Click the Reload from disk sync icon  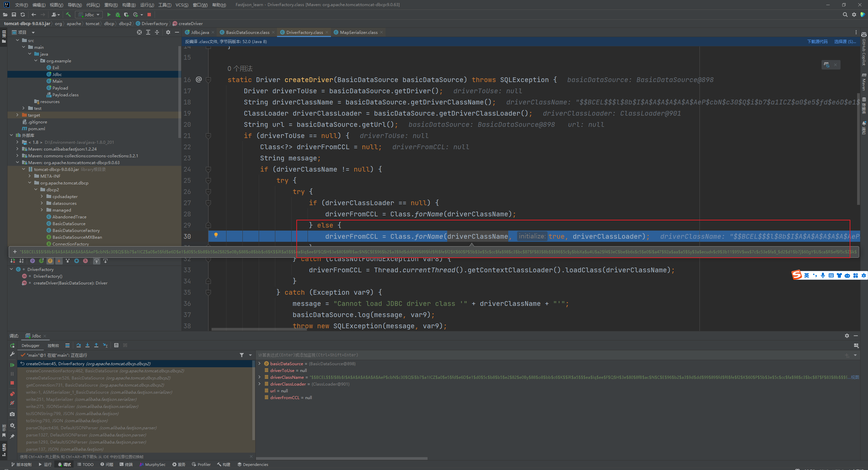(23, 15)
